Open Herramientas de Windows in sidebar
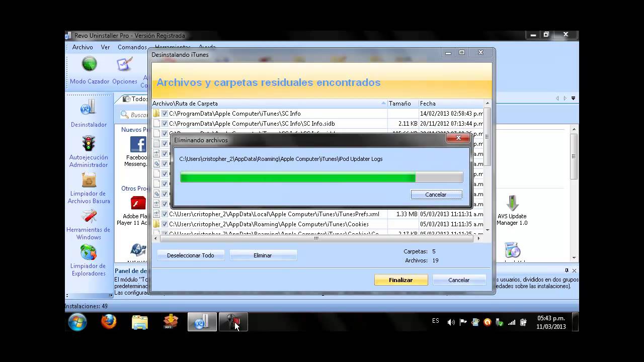This screenshot has height=362, width=644. click(x=89, y=224)
